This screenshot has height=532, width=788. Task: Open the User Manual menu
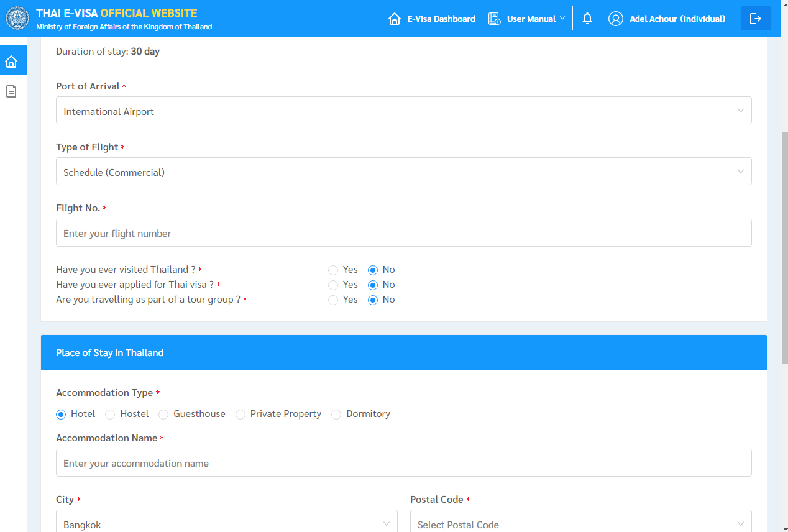click(531, 19)
